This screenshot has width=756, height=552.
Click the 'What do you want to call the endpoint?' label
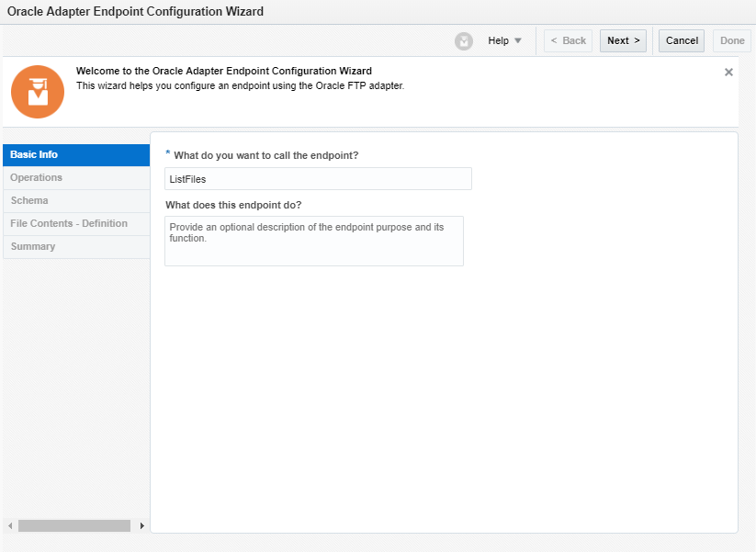[265, 155]
